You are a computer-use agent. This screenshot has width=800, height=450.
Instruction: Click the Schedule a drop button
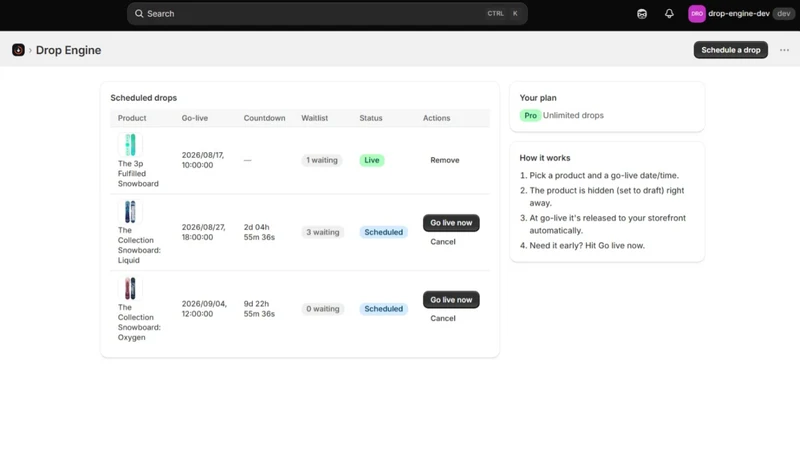coord(731,50)
